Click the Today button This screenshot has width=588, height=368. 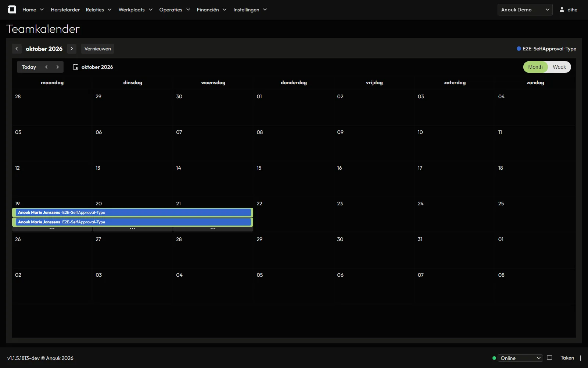[29, 67]
